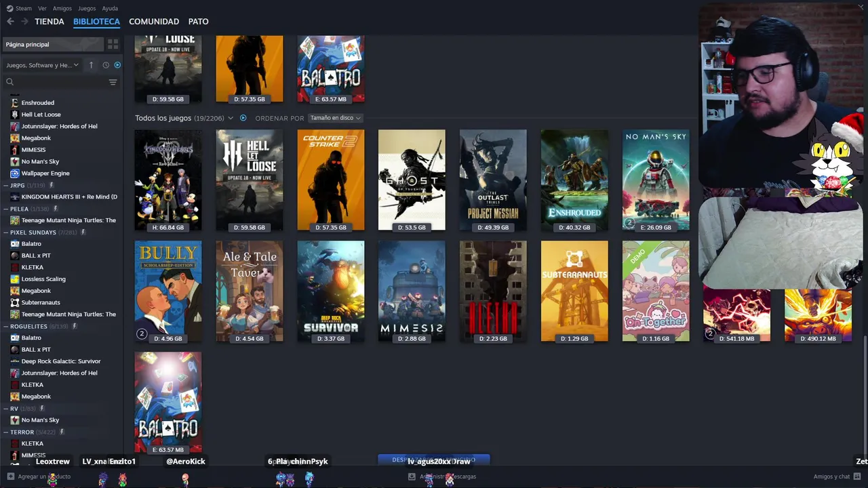The height and width of the screenshot is (488, 868).
Task: Open KINGDOM HEARTS III cover art
Action: (168, 180)
